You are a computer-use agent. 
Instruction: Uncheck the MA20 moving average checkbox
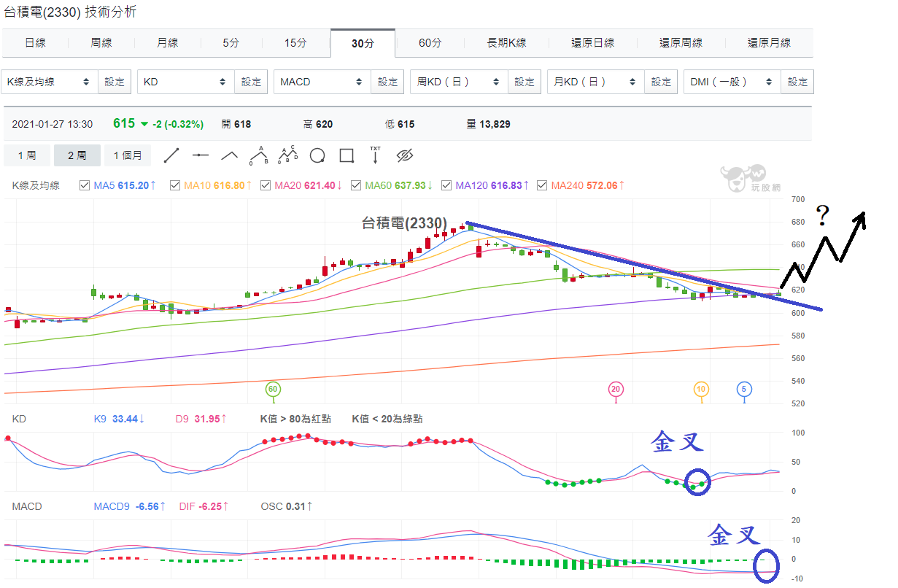pyautogui.click(x=266, y=185)
